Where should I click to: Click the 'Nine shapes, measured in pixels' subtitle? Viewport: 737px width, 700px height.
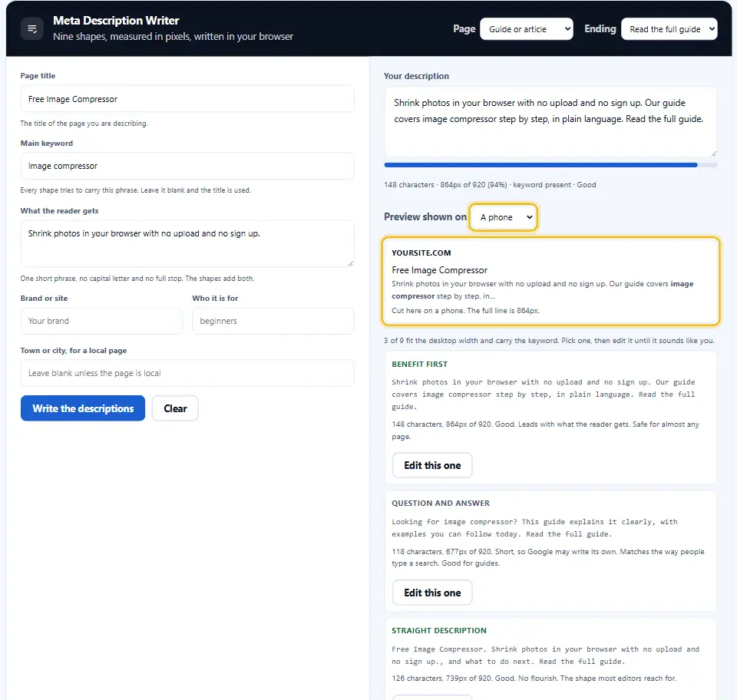[x=173, y=37]
